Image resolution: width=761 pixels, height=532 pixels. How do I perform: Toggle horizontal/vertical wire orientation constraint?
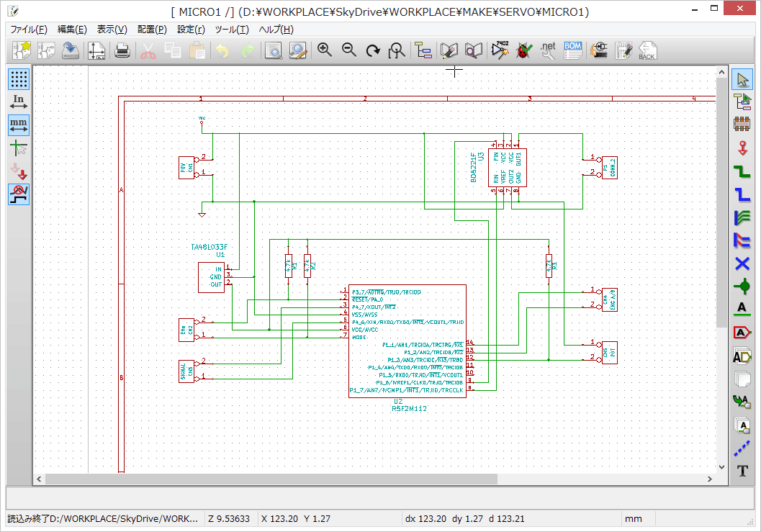[x=19, y=194]
